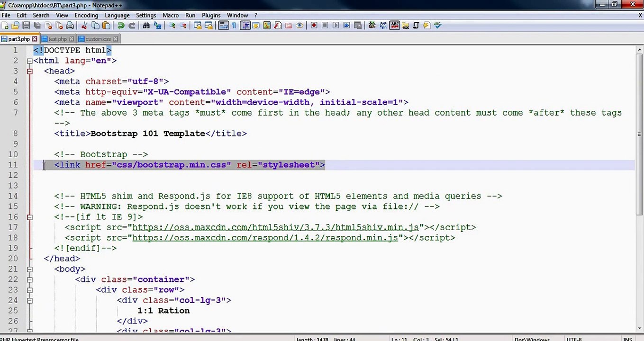This screenshot has height=341, width=644.
Task: Follow the html5shiv.min.js URL link
Action: [275, 227]
